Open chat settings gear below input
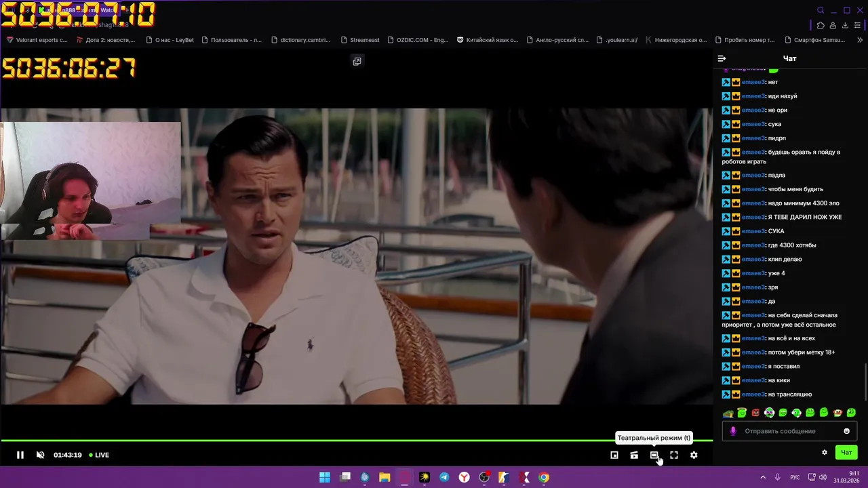This screenshot has width=868, height=488. click(x=825, y=452)
